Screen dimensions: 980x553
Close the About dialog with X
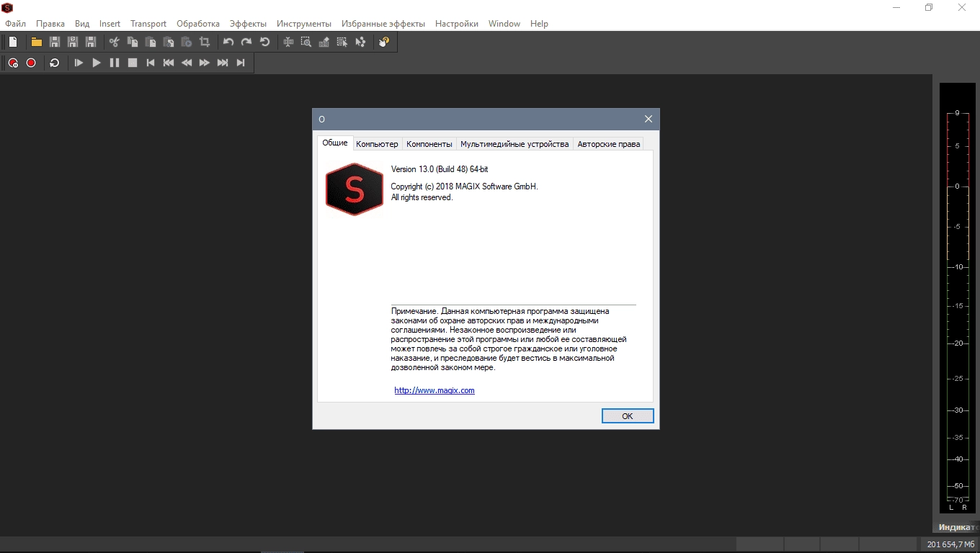(649, 119)
